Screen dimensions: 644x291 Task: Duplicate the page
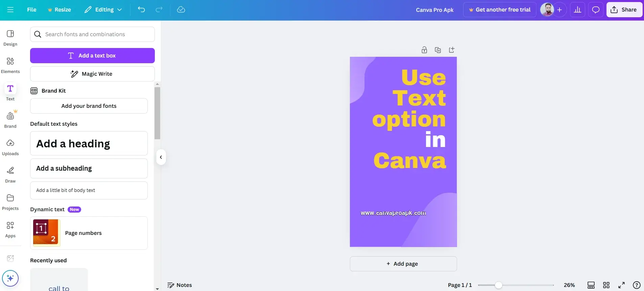pyautogui.click(x=438, y=50)
